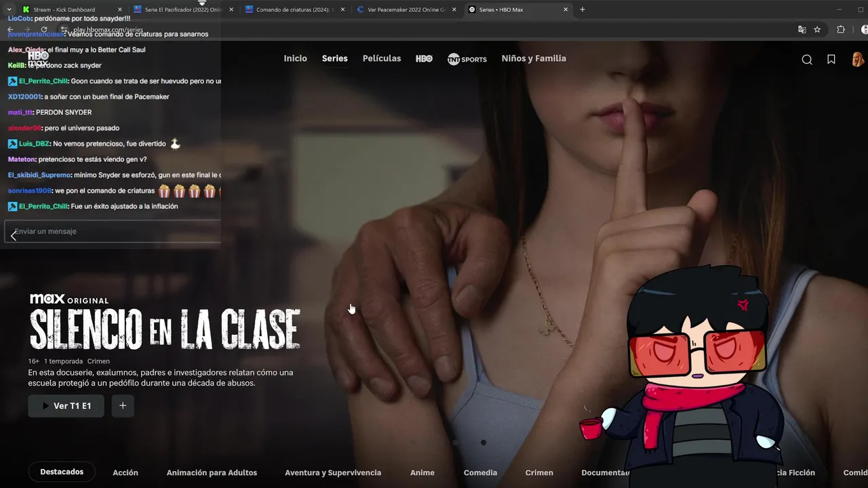Click the 'Crimen' tag under the title
The height and width of the screenshot is (488, 868).
(98, 361)
